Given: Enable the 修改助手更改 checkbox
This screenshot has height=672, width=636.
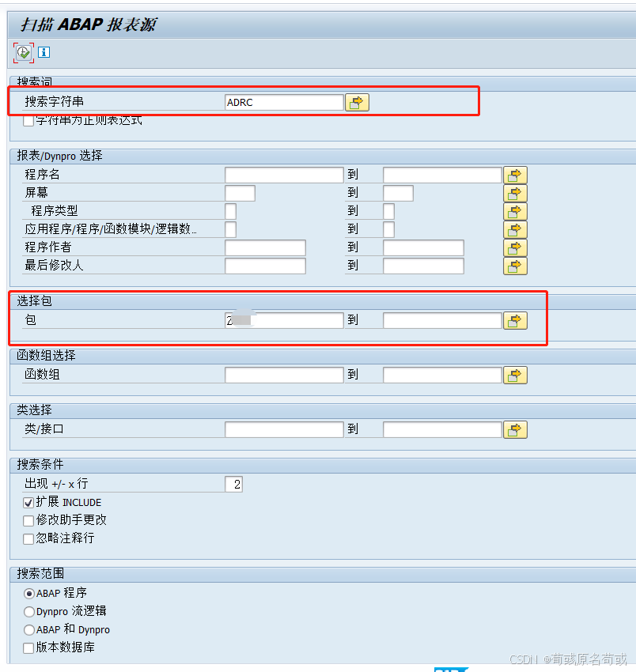Looking at the screenshot, I should pyautogui.click(x=28, y=521).
